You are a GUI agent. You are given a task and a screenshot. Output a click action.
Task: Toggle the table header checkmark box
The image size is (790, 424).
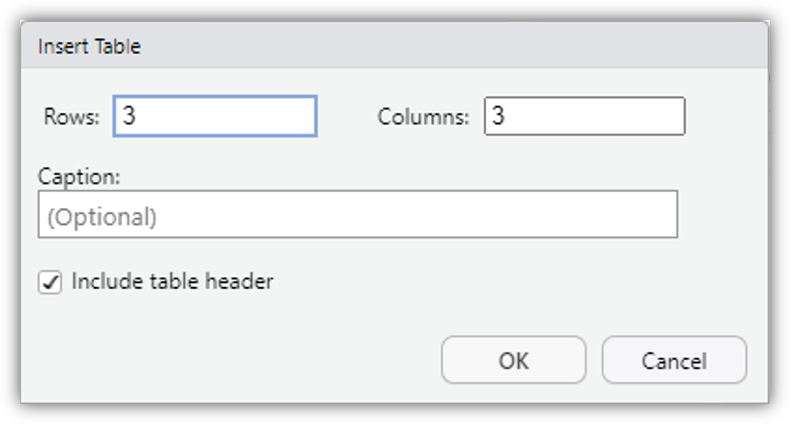[x=49, y=283]
